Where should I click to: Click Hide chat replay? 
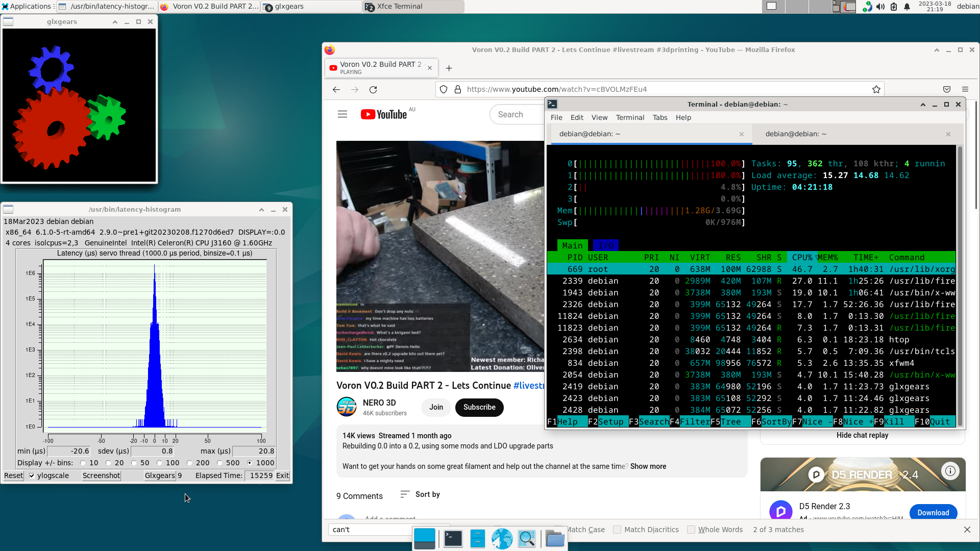click(862, 435)
